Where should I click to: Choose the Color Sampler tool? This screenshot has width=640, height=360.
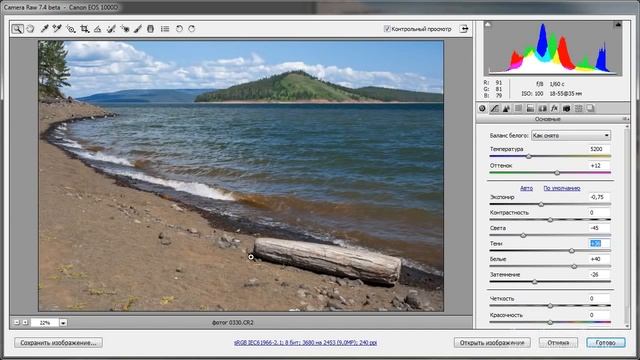57,29
